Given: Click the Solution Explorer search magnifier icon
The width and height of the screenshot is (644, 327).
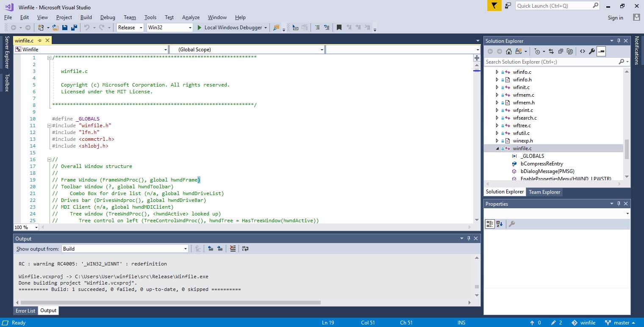Looking at the screenshot, I should (x=621, y=61).
